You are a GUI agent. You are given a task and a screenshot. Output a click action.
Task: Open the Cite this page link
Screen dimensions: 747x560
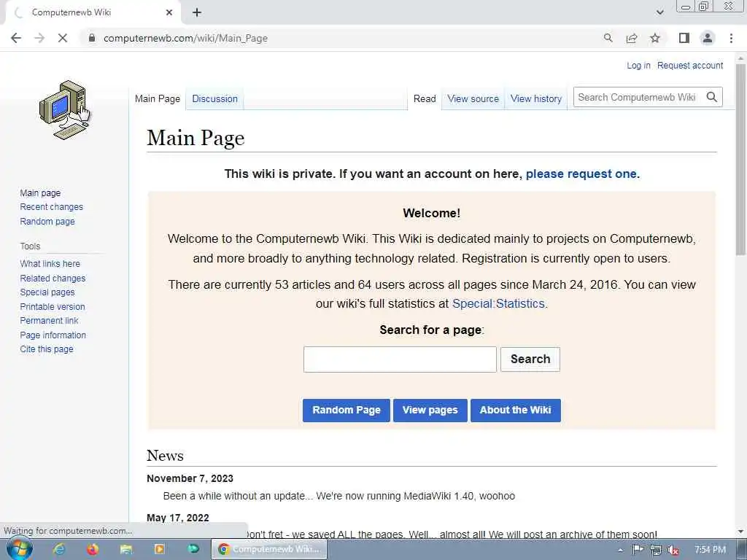point(47,349)
